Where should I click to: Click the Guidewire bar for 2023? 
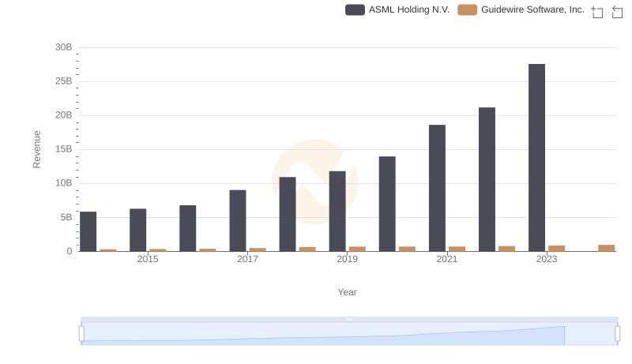click(556, 249)
